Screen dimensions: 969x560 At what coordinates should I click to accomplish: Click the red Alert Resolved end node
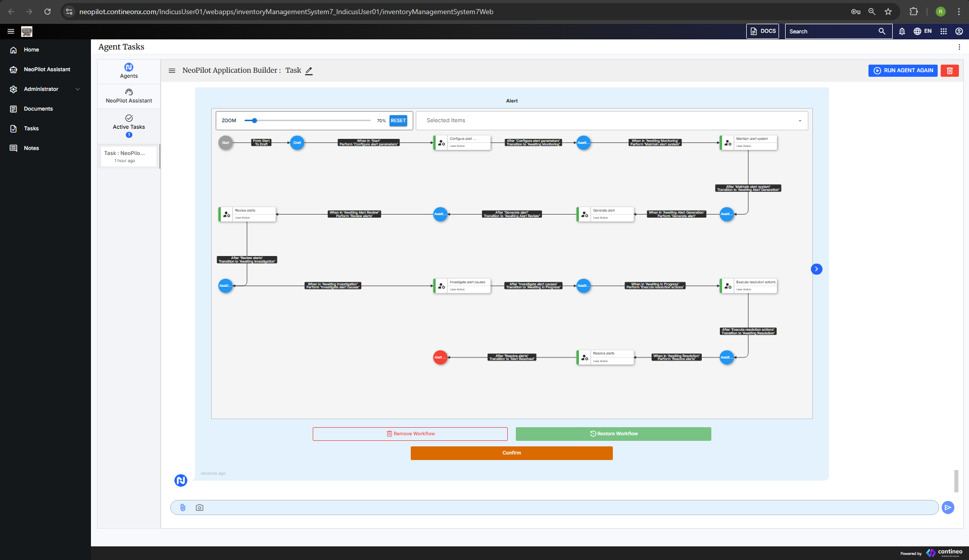pyautogui.click(x=441, y=358)
